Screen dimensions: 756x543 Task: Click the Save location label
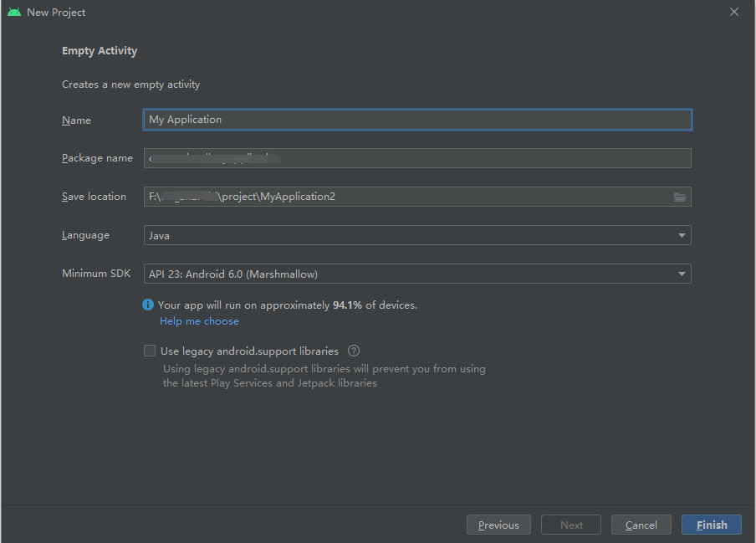[94, 197]
